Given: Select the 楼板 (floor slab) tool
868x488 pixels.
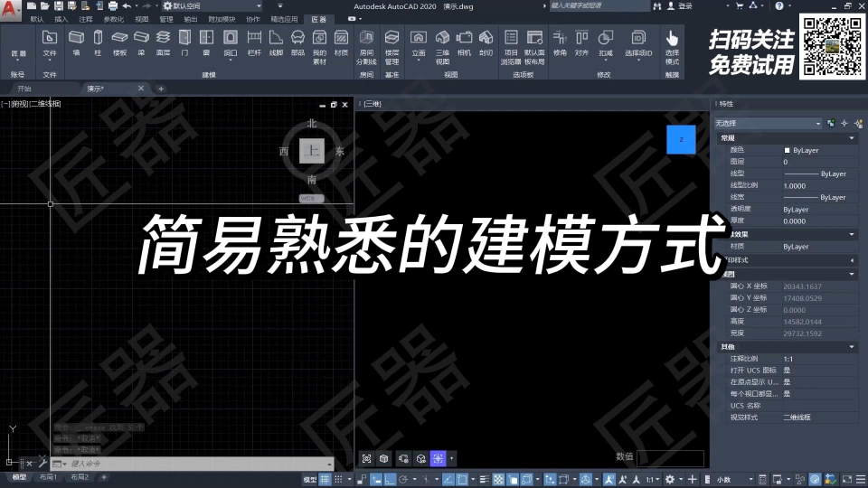Looking at the screenshot, I should [x=119, y=43].
